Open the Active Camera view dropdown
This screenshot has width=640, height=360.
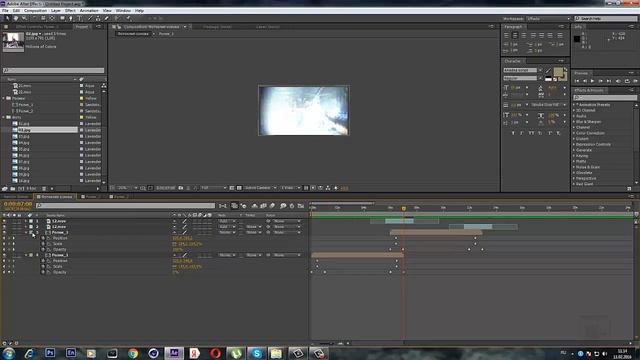pos(260,188)
